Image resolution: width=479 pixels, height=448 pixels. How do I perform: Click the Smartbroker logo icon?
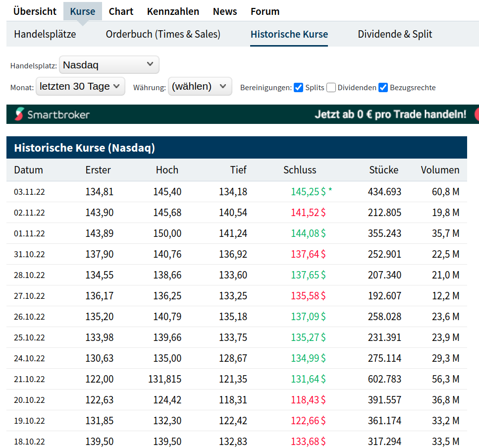point(19,114)
